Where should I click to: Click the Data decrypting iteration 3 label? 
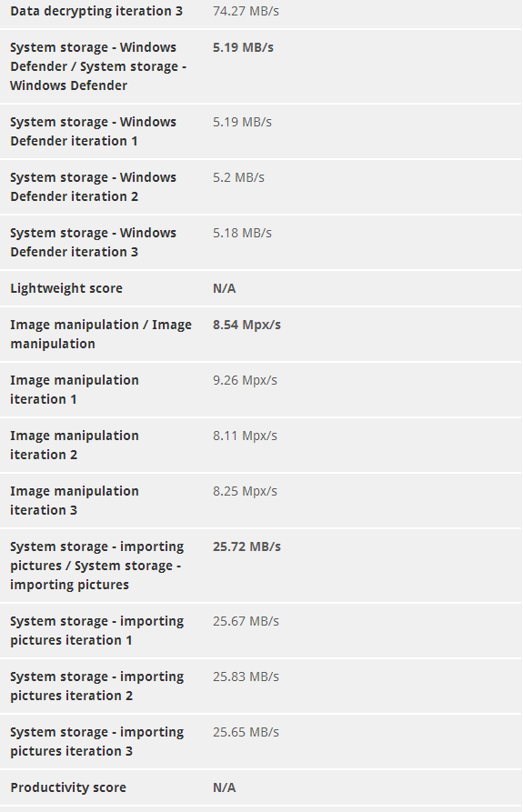[x=96, y=11]
